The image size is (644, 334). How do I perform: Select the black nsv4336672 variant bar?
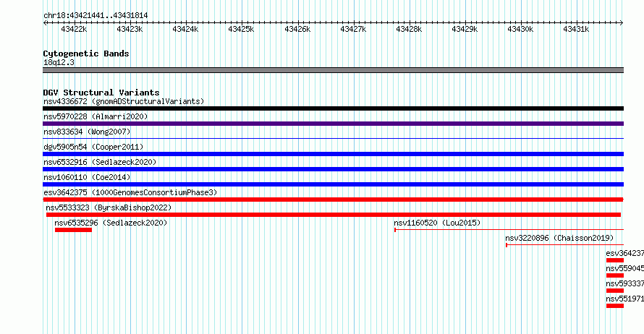coord(333,108)
